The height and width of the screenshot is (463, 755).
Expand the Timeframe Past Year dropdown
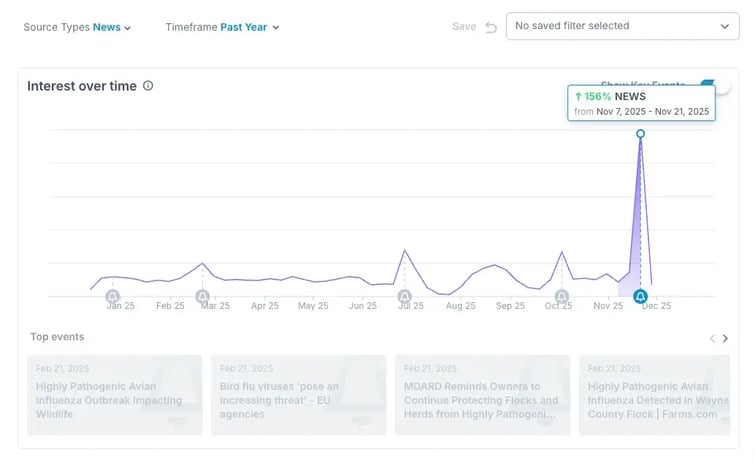pyautogui.click(x=222, y=27)
